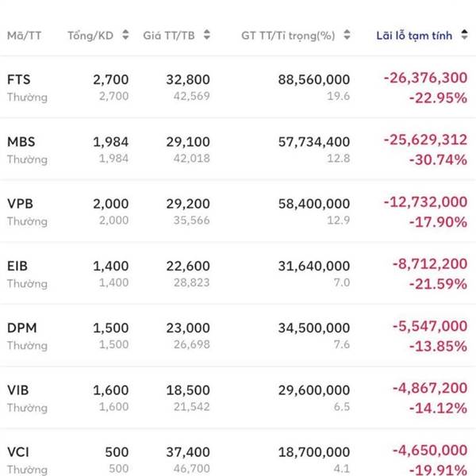Open the VPB stock ticker
This screenshot has height=476, width=476.
[20, 204]
